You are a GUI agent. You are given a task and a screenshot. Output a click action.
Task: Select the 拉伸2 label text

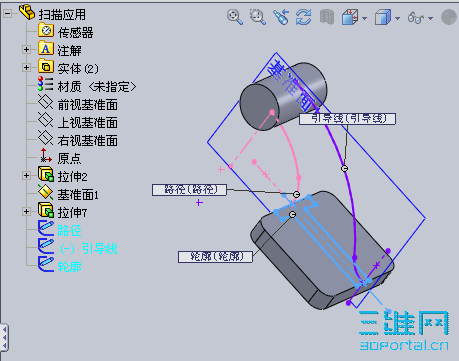pos(72,177)
